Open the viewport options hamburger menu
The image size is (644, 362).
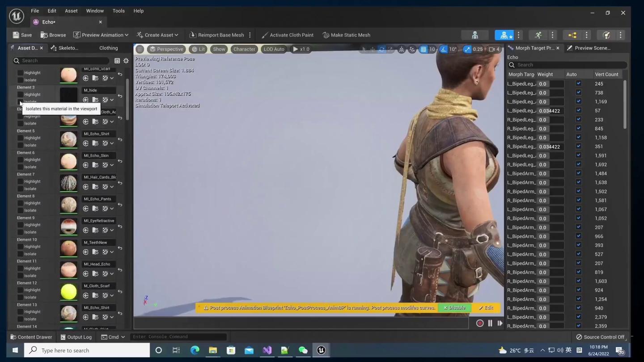(x=140, y=49)
